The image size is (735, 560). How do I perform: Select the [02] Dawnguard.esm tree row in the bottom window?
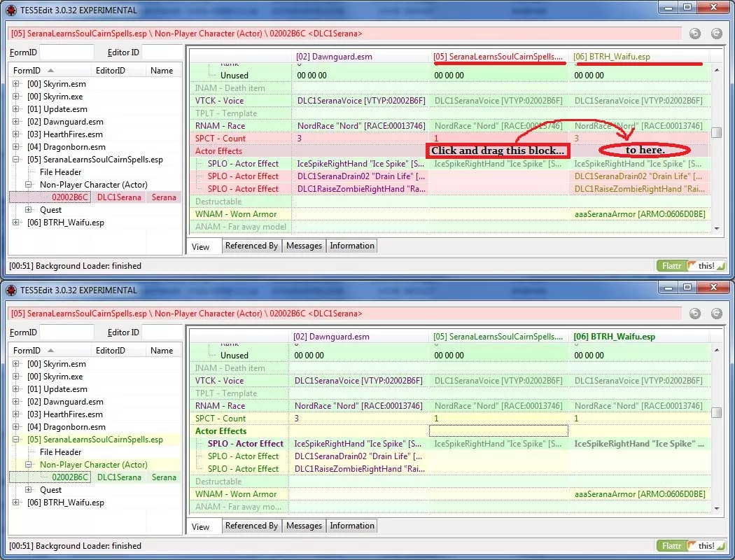(x=64, y=402)
